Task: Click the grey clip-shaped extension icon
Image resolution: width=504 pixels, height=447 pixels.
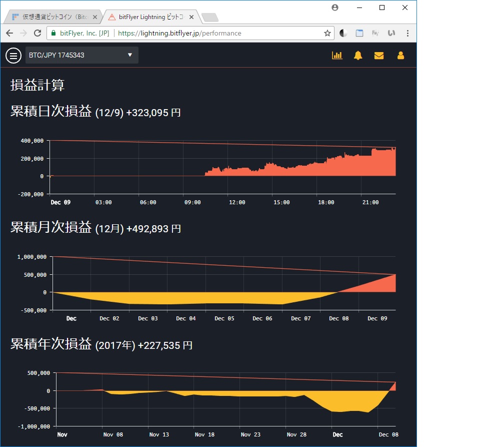Action: point(391,33)
